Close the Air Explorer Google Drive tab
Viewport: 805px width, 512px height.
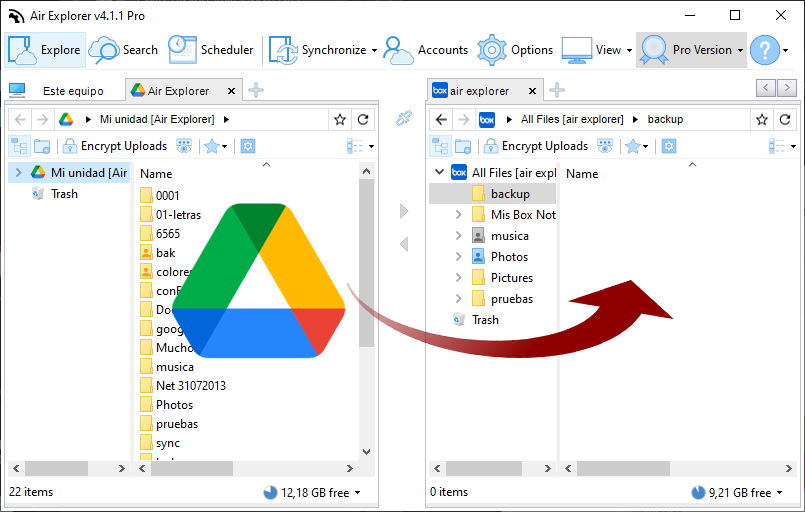pos(232,91)
